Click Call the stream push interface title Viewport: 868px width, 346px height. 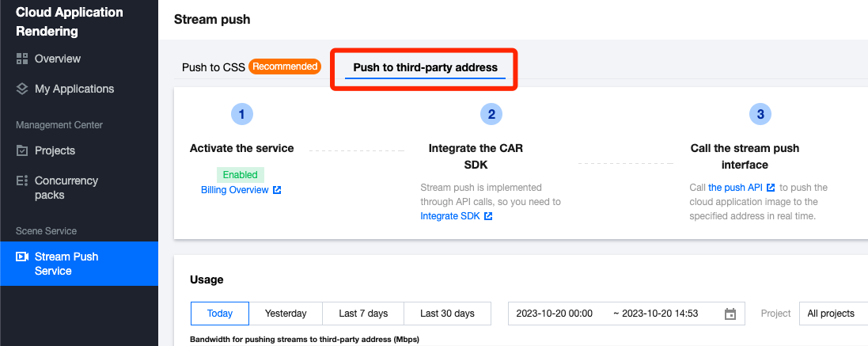tap(745, 157)
